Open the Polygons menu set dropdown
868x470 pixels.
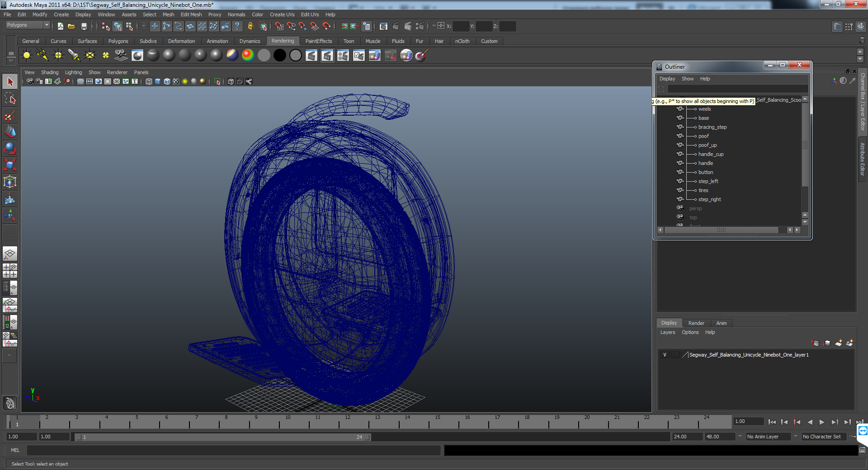tap(28, 25)
